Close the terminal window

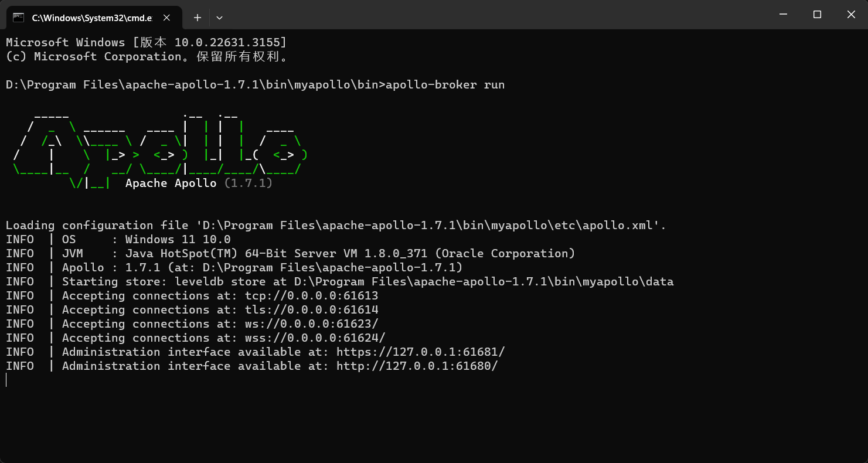click(x=851, y=15)
